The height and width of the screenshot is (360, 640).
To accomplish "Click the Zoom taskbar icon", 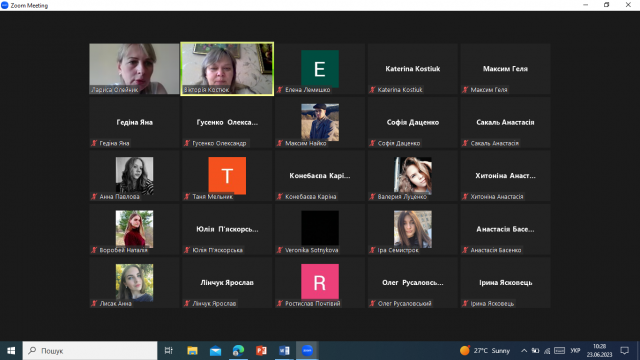I will coord(307,351).
